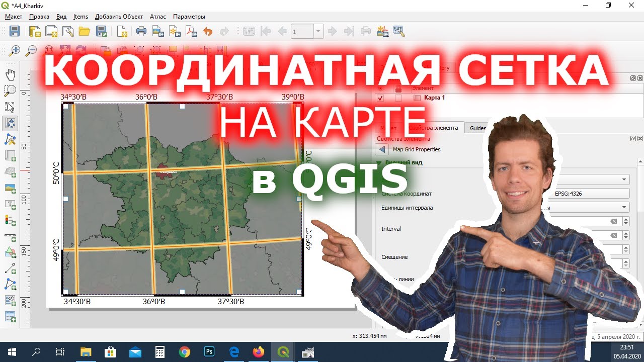Open the Items menu

80,17
